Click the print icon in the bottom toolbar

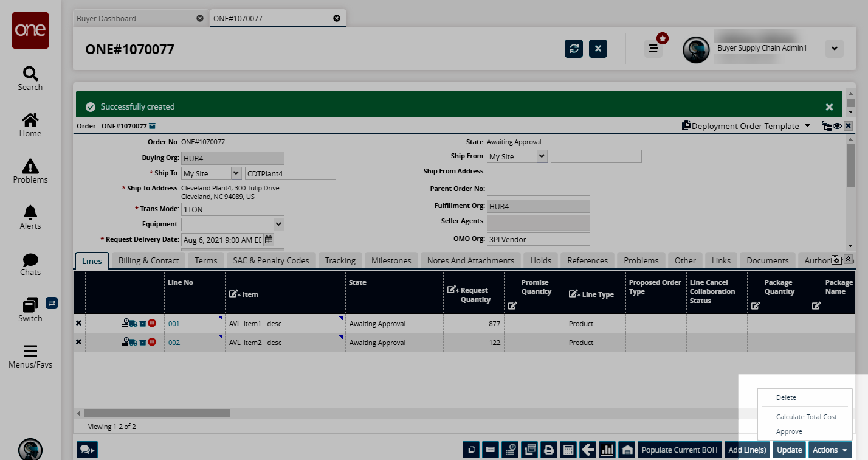549,450
